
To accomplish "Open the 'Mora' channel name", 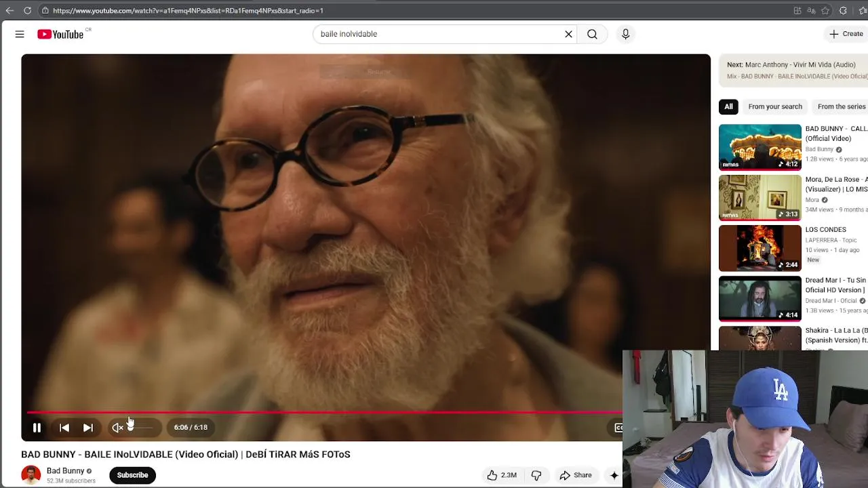I will point(812,200).
